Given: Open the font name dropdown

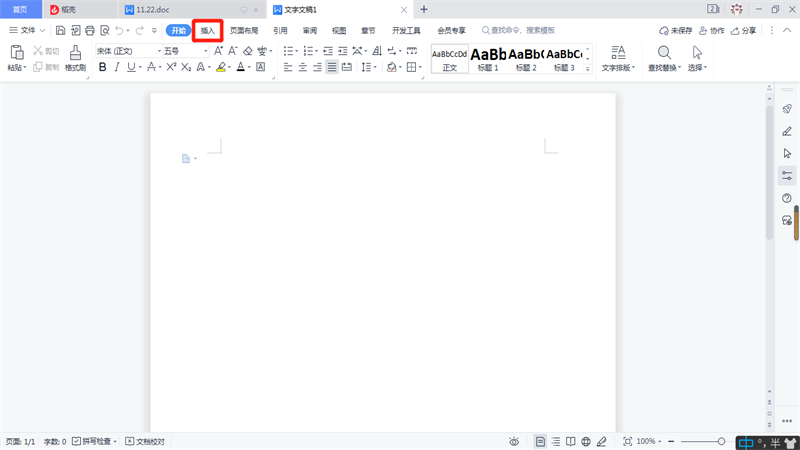Looking at the screenshot, I should click(x=159, y=51).
